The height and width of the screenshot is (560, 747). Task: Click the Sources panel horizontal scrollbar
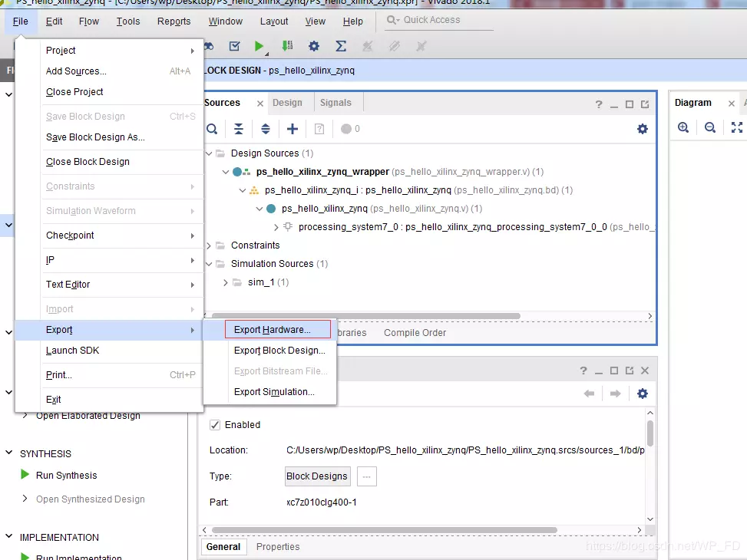366,316
